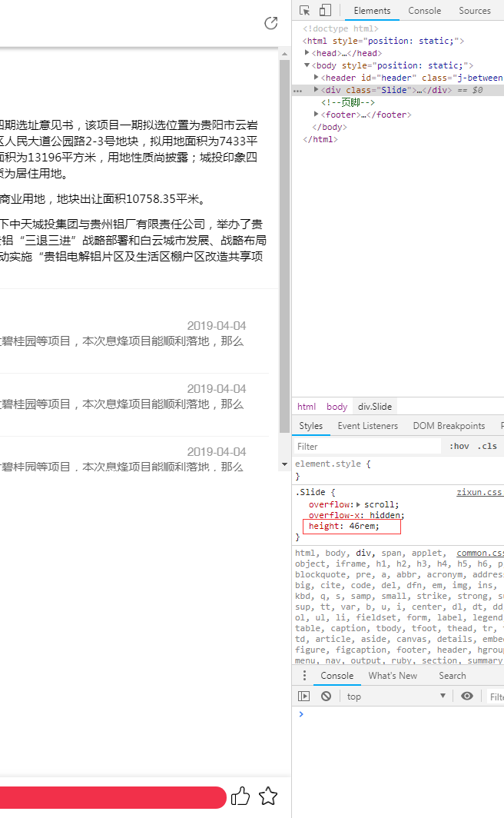The image size is (504, 818).
Task: Click the page scrollbar up arrow
Action: point(284,54)
